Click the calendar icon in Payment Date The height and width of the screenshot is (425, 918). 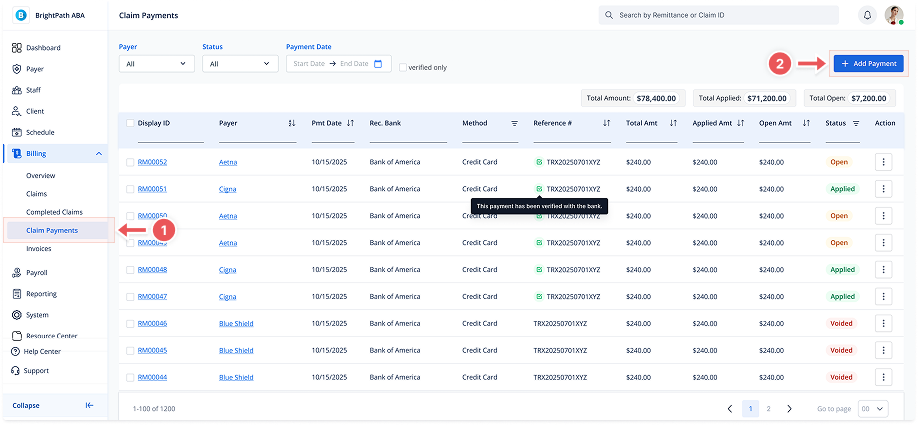pos(378,64)
